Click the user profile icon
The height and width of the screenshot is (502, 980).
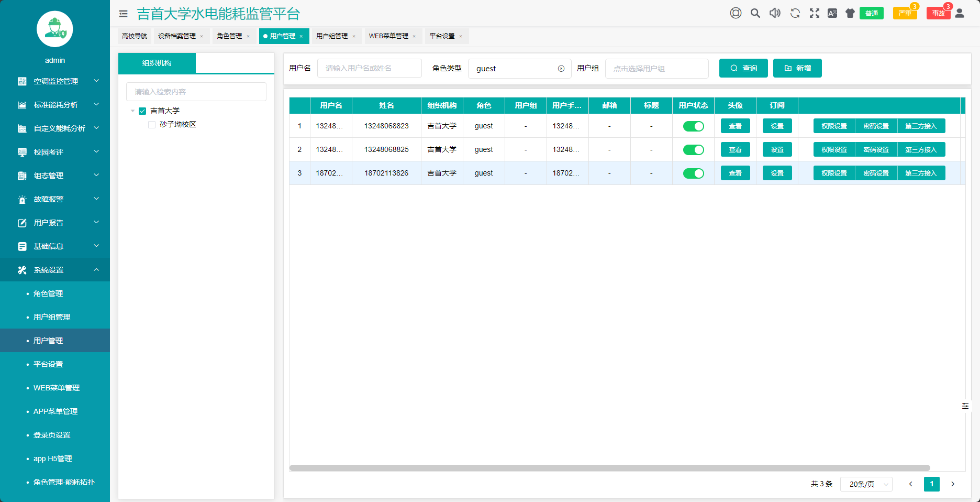960,13
